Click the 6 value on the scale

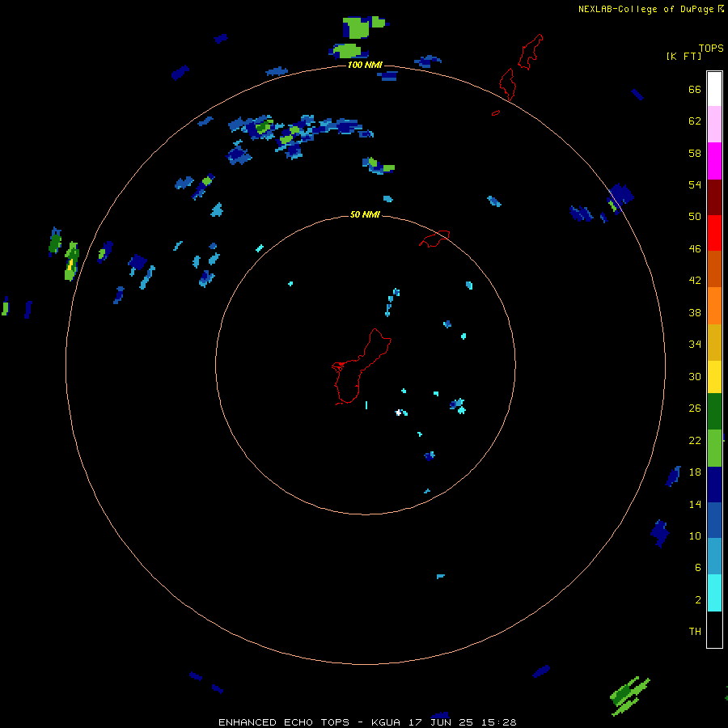pyautogui.click(x=697, y=568)
